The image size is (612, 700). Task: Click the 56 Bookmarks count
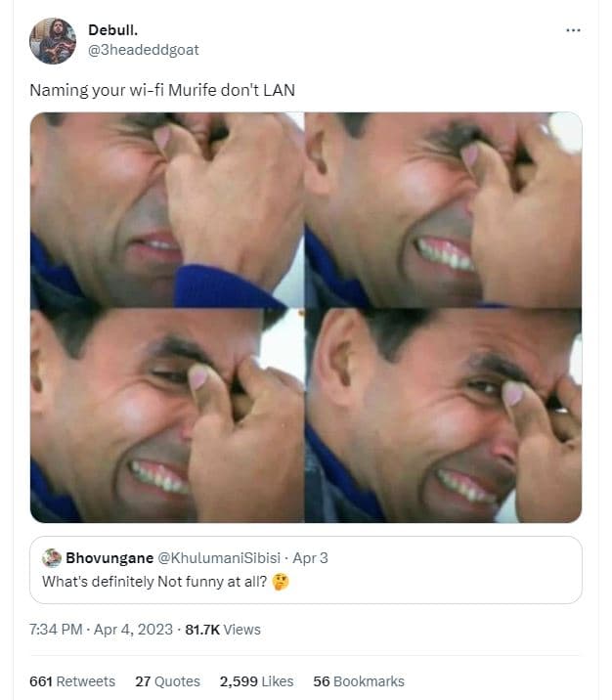tap(358, 681)
